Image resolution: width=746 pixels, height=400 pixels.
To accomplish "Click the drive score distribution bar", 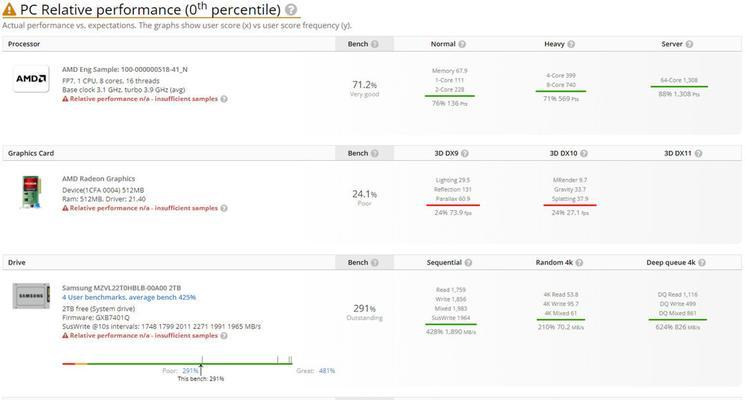I will coord(177,364).
